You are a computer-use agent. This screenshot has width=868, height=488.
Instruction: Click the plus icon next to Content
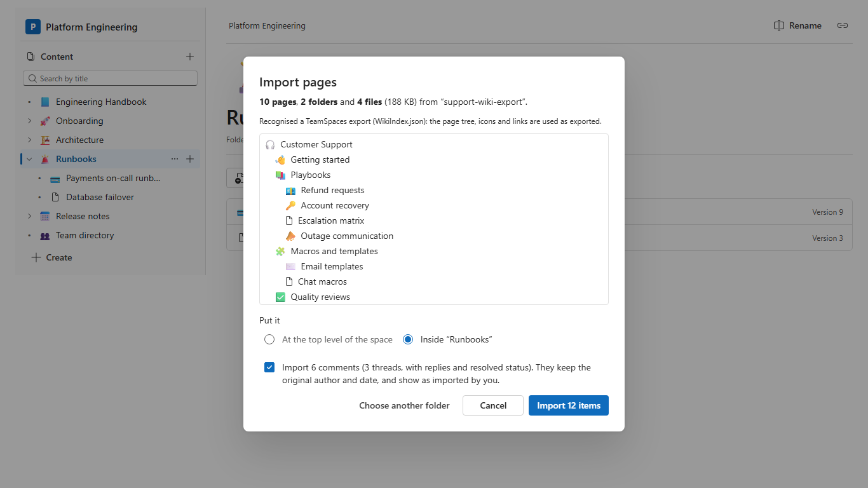click(x=190, y=57)
